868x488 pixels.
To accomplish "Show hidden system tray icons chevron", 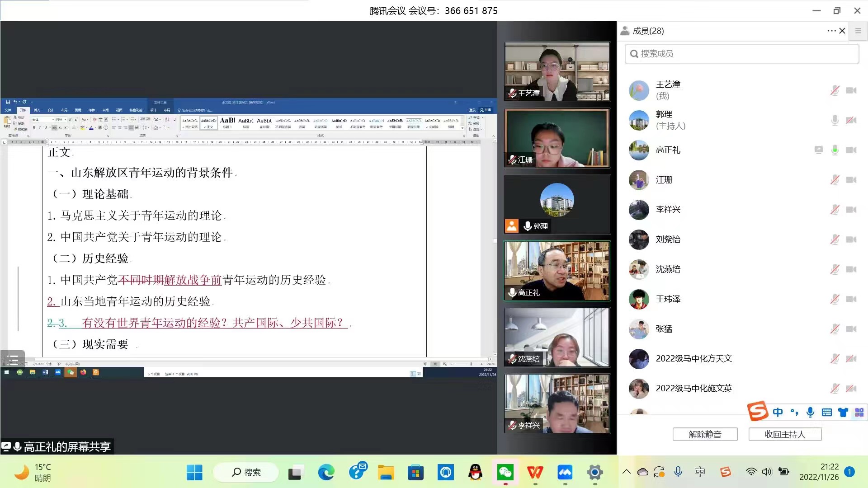I will point(626,472).
